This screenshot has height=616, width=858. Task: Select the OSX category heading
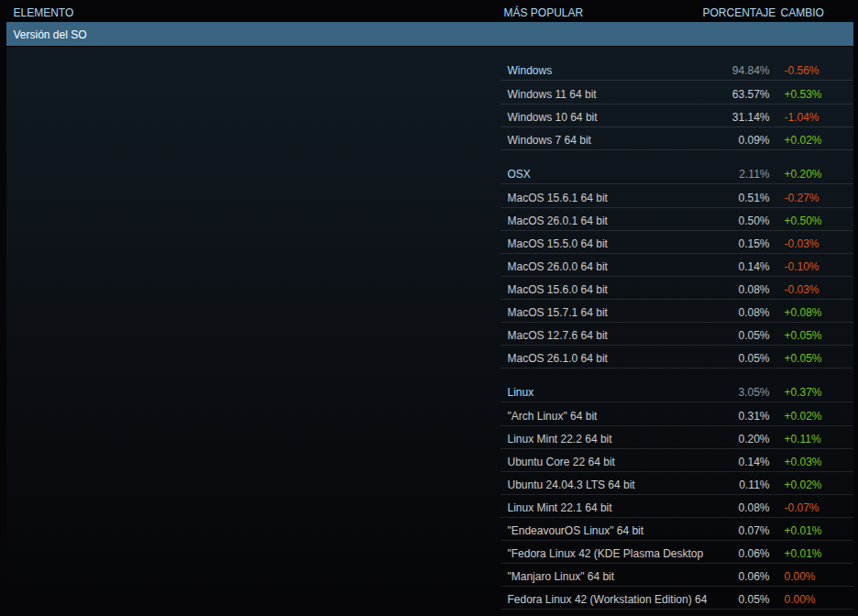[x=519, y=174]
